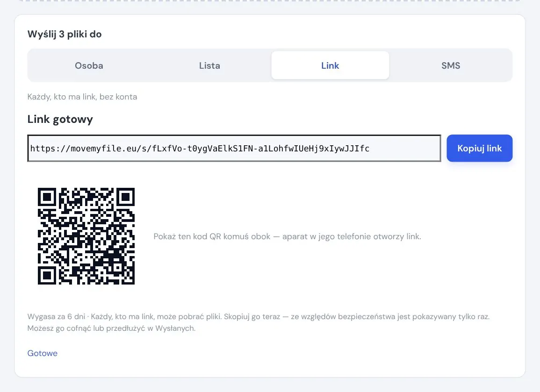
Task: Switch to the Osoba tab
Action: [89, 65]
